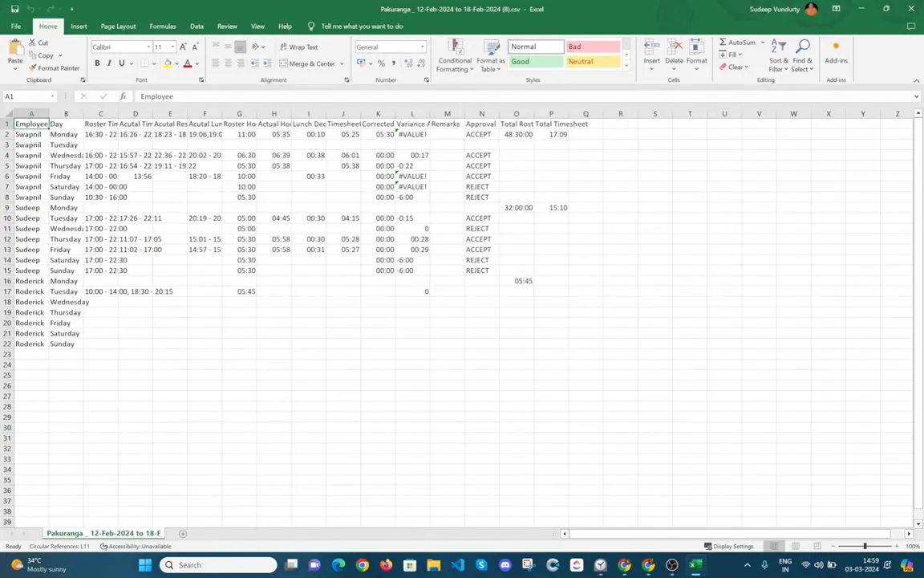
Task: Open Find & Select menu
Action: [802, 56]
